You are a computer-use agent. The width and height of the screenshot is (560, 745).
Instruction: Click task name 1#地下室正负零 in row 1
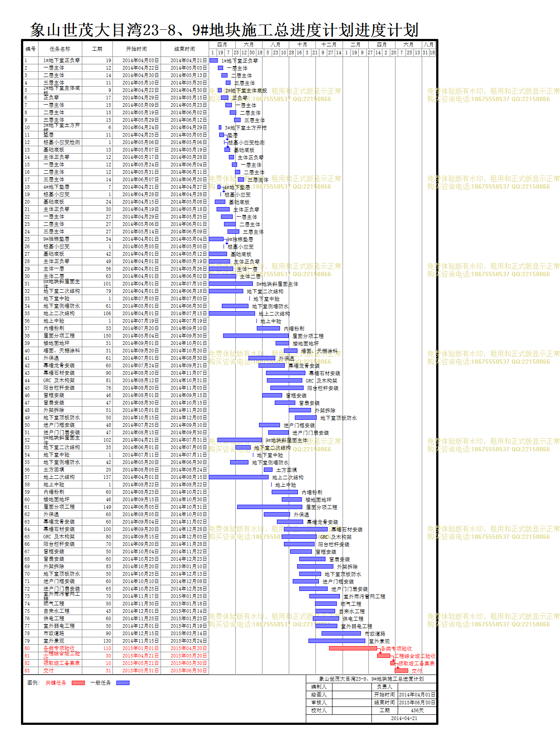tap(62, 60)
